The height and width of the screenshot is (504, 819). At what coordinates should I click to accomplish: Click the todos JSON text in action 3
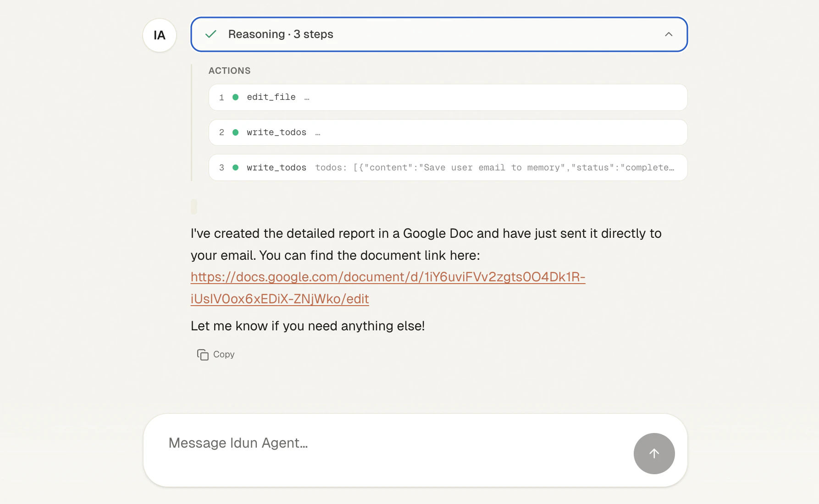(495, 168)
